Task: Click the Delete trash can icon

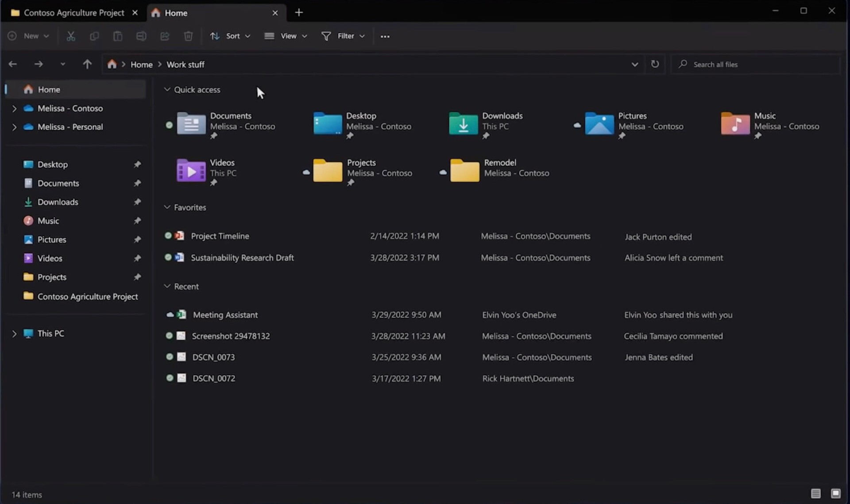Action: [x=188, y=36]
